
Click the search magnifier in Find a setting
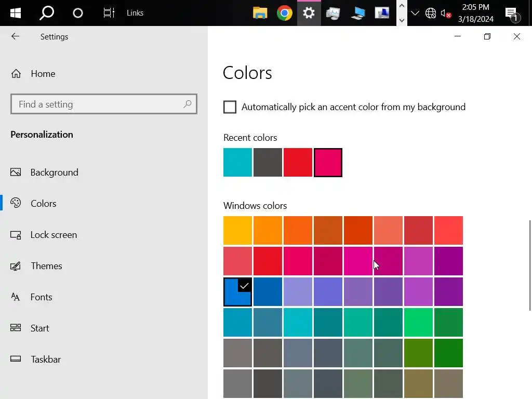pyautogui.click(x=188, y=104)
